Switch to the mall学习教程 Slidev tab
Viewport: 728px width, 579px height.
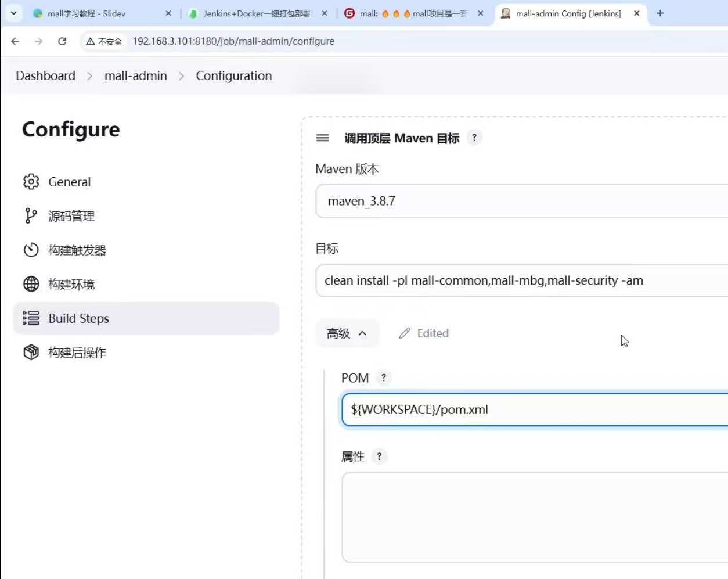pyautogui.click(x=102, y=13)
